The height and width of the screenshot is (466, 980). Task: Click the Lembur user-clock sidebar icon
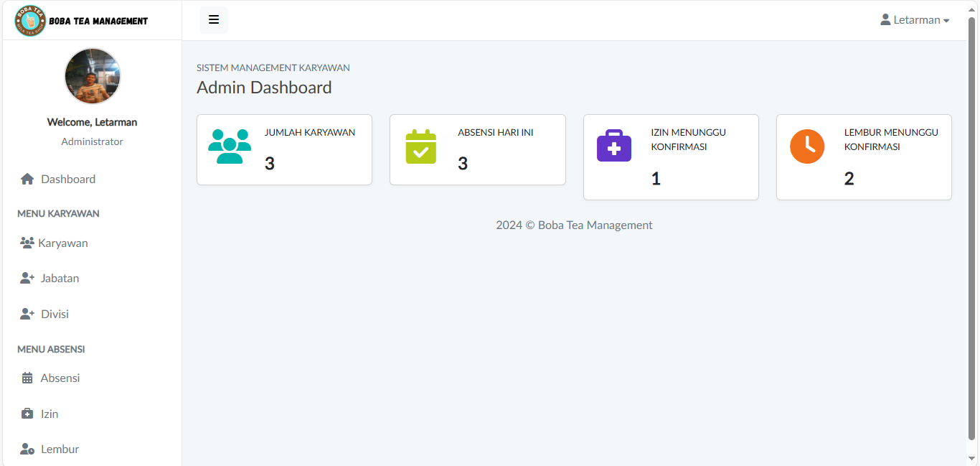click(27, 449)
